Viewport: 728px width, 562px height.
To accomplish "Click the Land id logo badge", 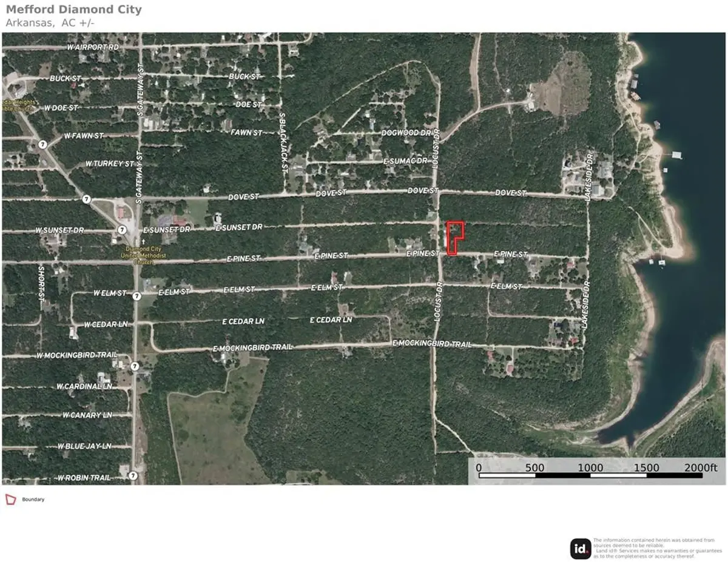I will [581, 549].
